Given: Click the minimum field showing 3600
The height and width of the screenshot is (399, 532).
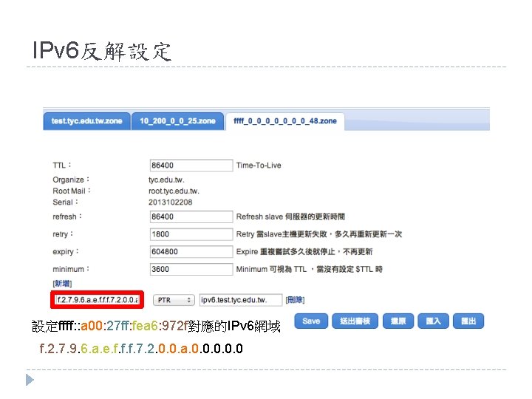Looking at the screenshot, I should point(191,270).
